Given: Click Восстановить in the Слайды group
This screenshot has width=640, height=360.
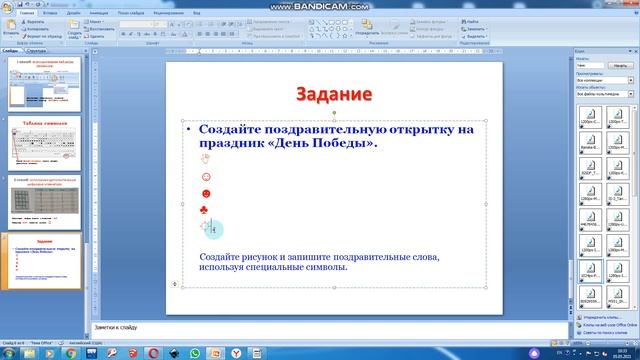Looking at the screenshot, I should click(x=99, y=29).
